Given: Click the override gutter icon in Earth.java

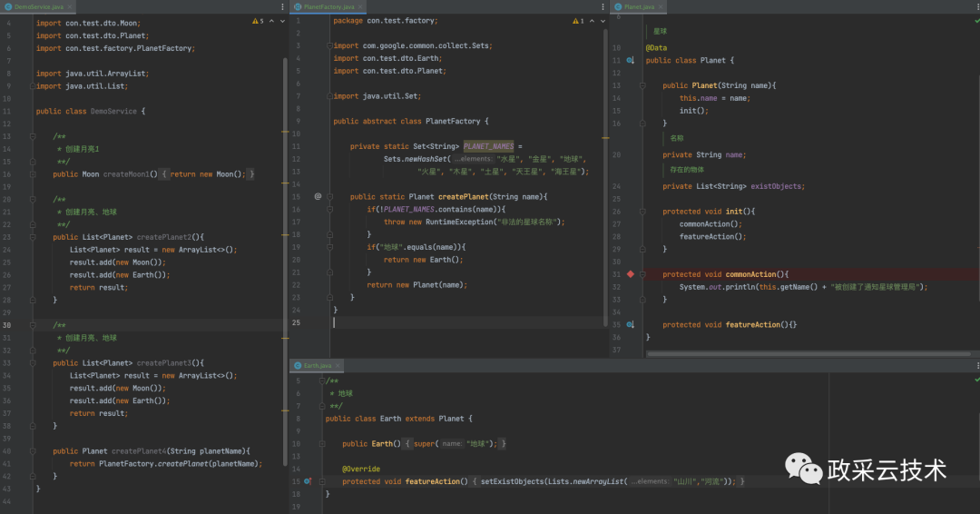Looking at the screenshot, I should 308,481.
